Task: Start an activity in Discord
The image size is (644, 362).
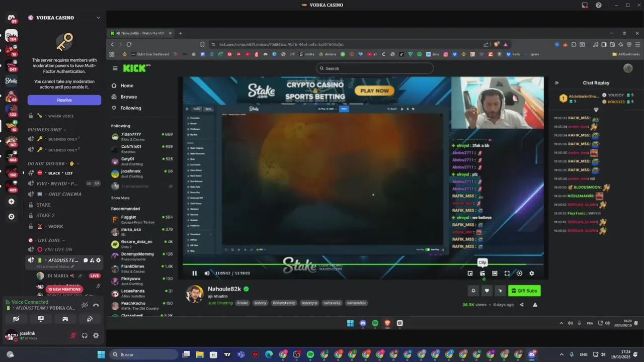Action: [65, 319]
